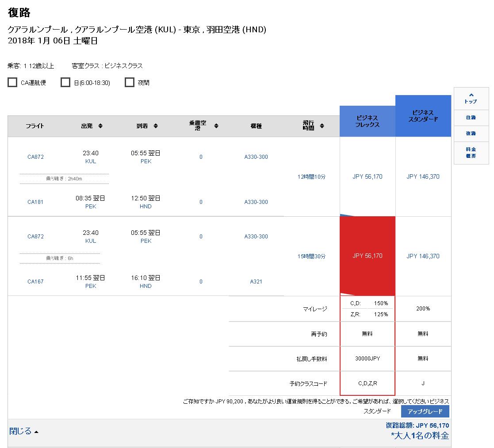The height and width of the screenshot is (448, 494).
Task: Open CA872 link in the 12時間10分 itinerary
Action: pos(35,157)
